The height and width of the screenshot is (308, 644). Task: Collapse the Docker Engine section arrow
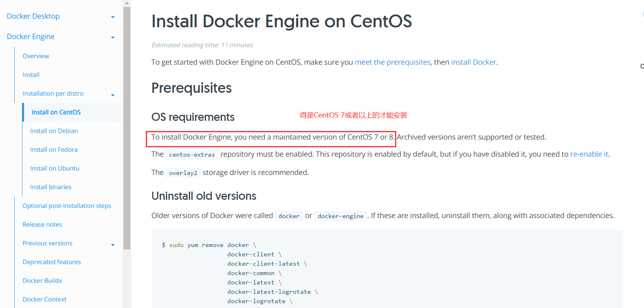113,37
